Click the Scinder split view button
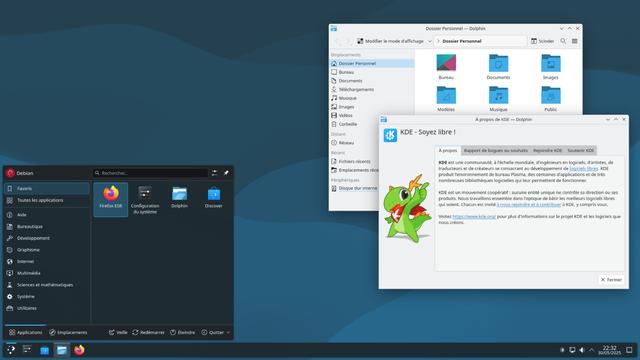Image resolution: width=640 pixels, height=360 pixels. [542, 41]
